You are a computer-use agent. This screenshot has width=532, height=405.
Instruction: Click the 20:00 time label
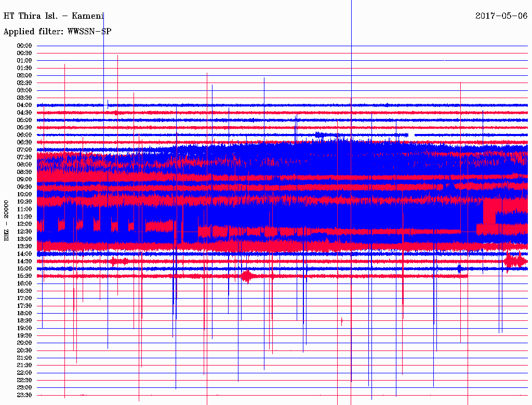point(24,343)
